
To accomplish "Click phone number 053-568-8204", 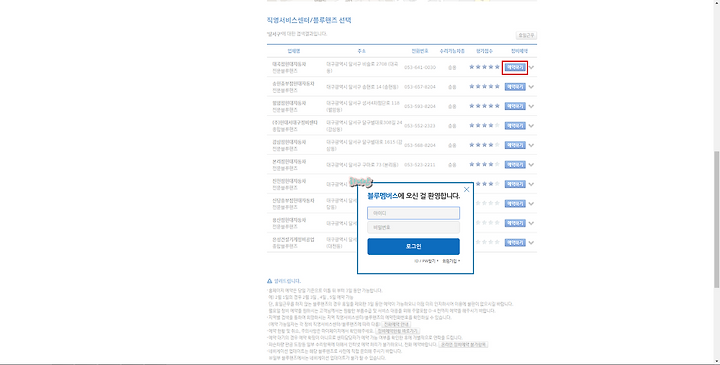I will [x=420, y=145].
